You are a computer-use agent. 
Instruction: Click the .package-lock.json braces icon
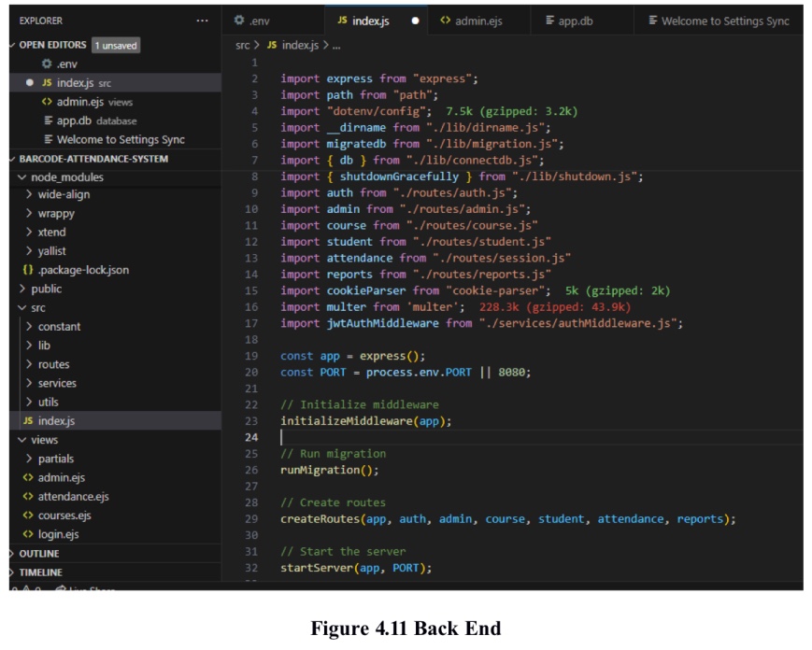(28, 270)
